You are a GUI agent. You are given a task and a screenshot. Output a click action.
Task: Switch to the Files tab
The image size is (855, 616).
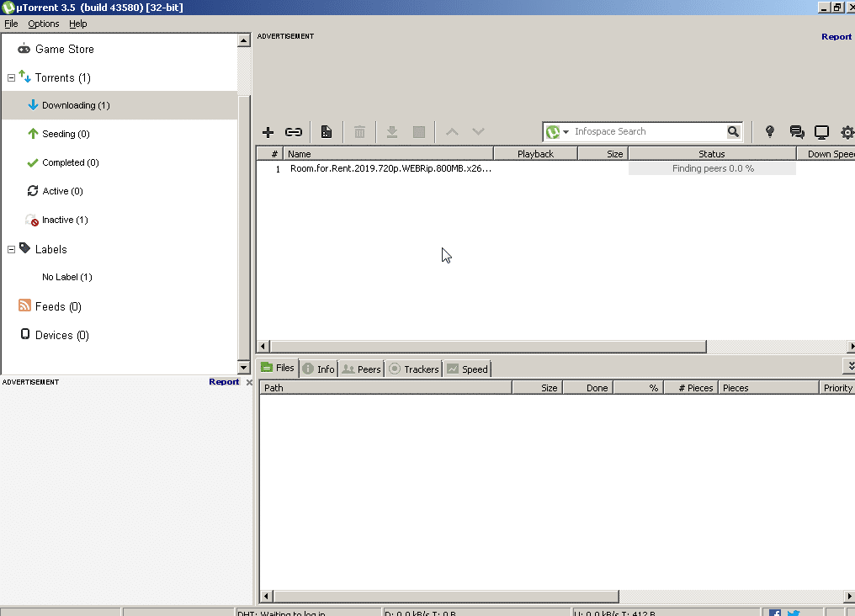point(278,368)
